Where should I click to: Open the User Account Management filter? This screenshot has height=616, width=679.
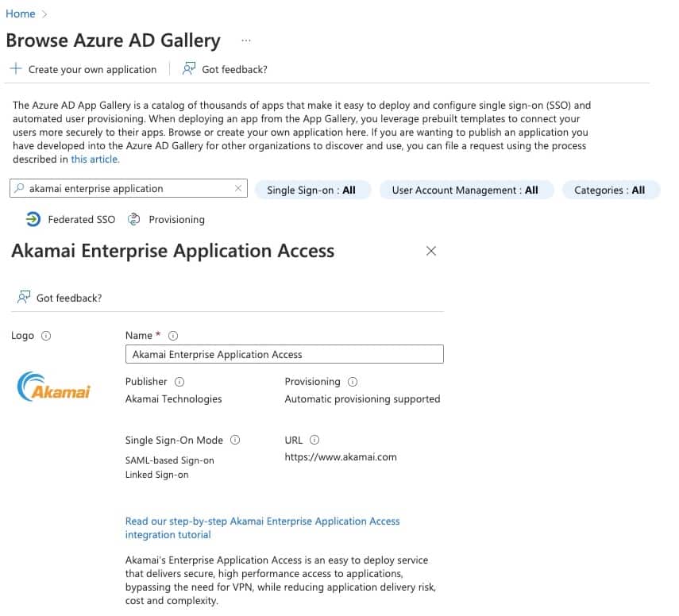[465, 190]
